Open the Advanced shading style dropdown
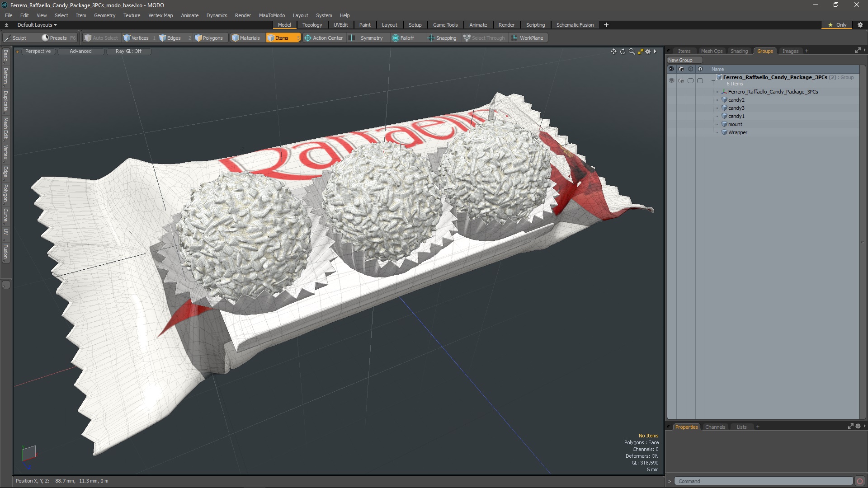 pos(80,51)
